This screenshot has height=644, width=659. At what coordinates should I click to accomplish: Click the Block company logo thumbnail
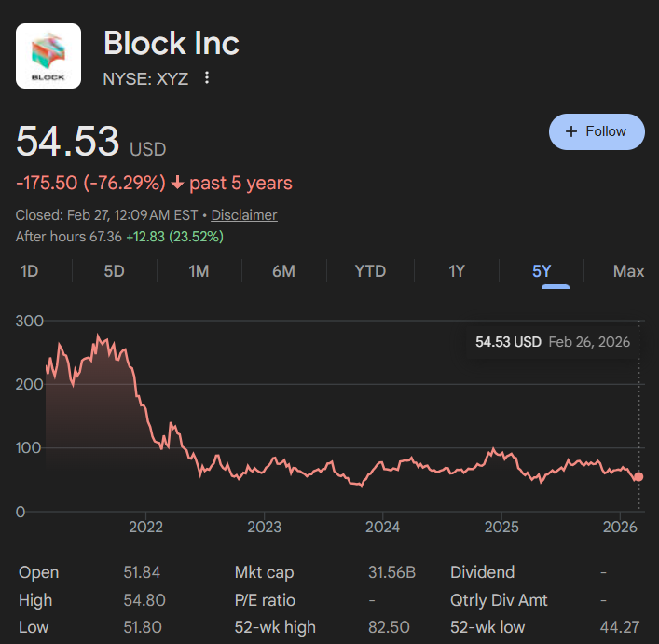click(48, 56)
